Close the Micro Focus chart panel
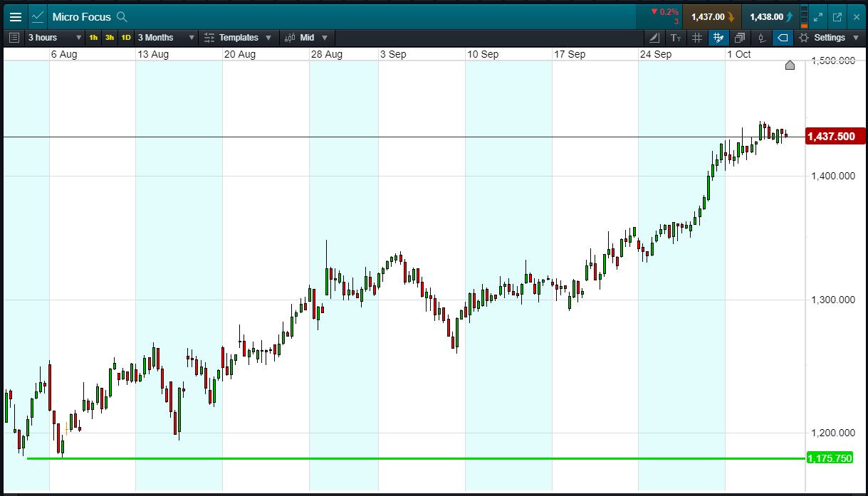The height and width of the screenshot is (496, 868). click(x=856, y=16)
